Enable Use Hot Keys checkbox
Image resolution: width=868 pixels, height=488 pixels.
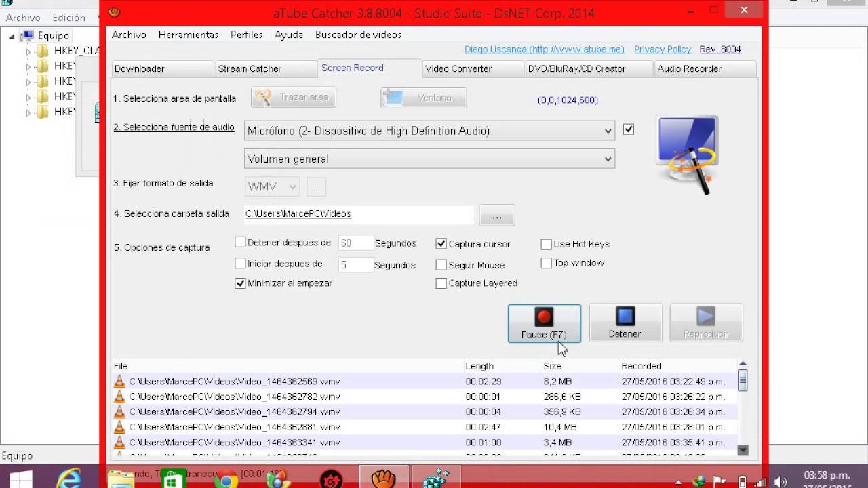click(x=546, y=244)
